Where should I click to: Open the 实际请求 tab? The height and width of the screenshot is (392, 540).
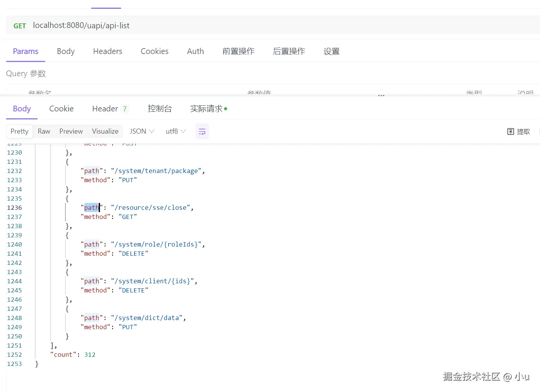208,109
